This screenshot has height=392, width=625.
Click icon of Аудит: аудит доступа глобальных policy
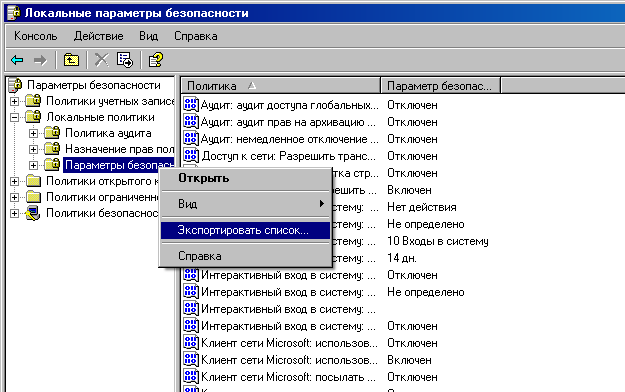click(x=191, y=104)
